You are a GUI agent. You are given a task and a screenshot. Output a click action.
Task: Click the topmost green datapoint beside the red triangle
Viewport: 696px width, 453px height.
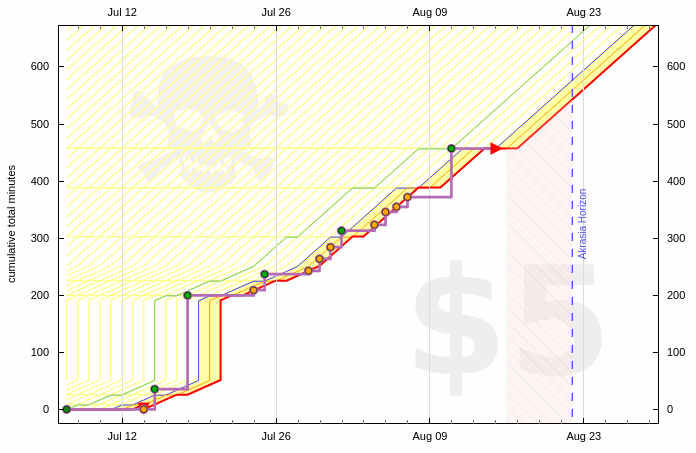pyautogui.click(x=451, y=148)
